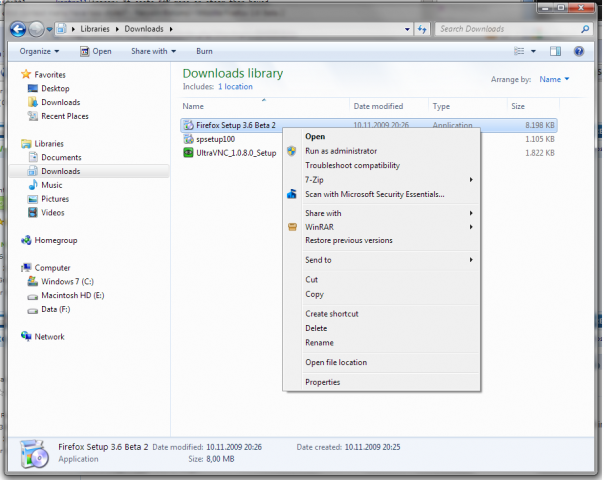Choose Run as administrator
The height and width of the screenshot is (480, 604).
coord(390,151)
